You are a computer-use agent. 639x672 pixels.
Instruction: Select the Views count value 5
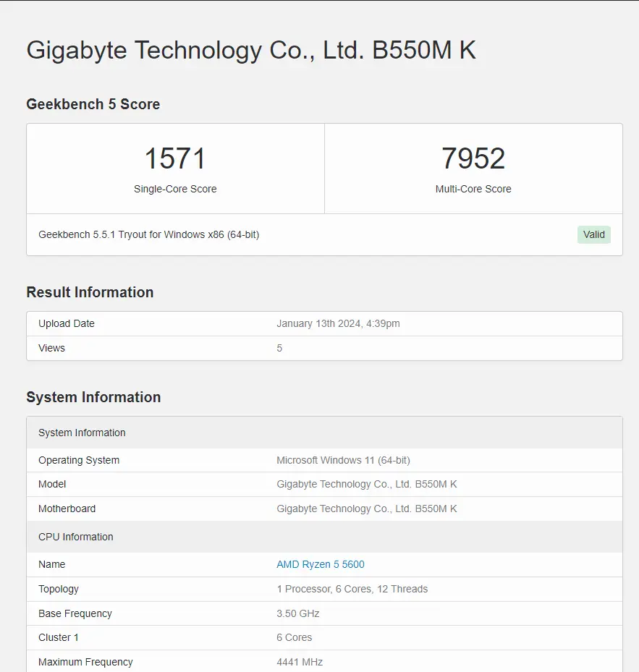(x=279, y=348)
